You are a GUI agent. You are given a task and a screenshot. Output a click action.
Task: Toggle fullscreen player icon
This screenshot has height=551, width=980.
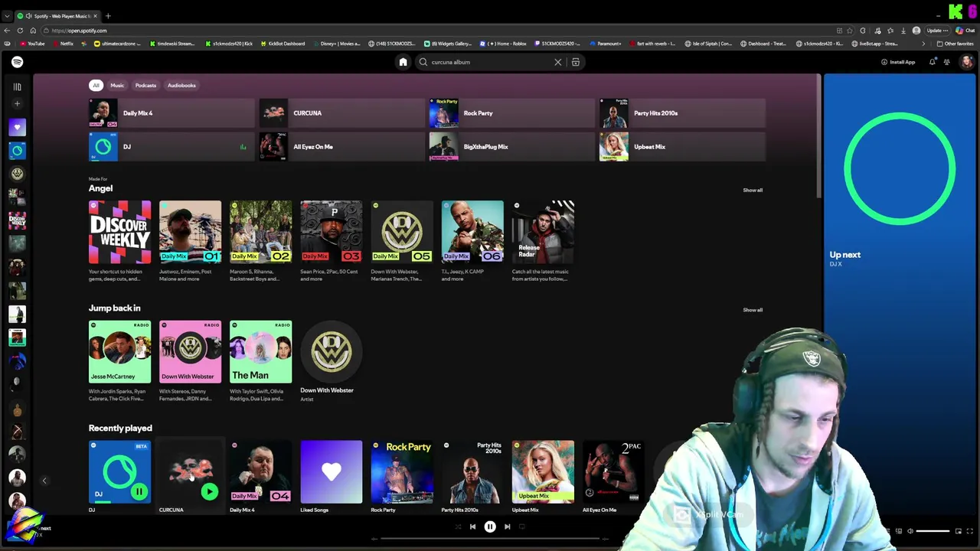[x=969, y=531]
